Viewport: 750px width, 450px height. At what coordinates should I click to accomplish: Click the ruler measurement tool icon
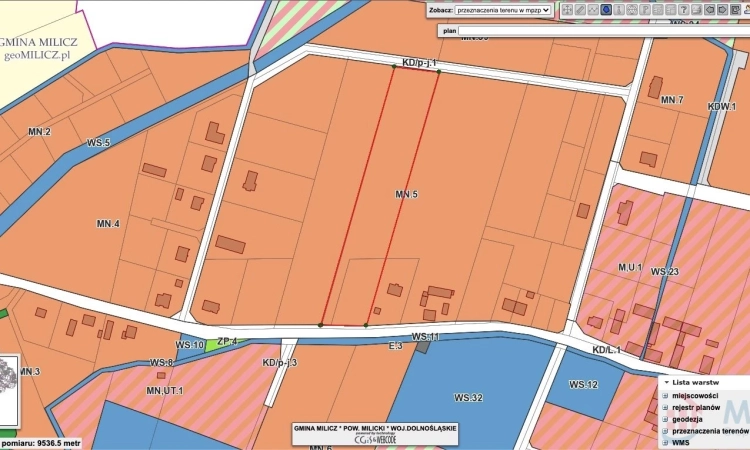click(x=580, y=10)
